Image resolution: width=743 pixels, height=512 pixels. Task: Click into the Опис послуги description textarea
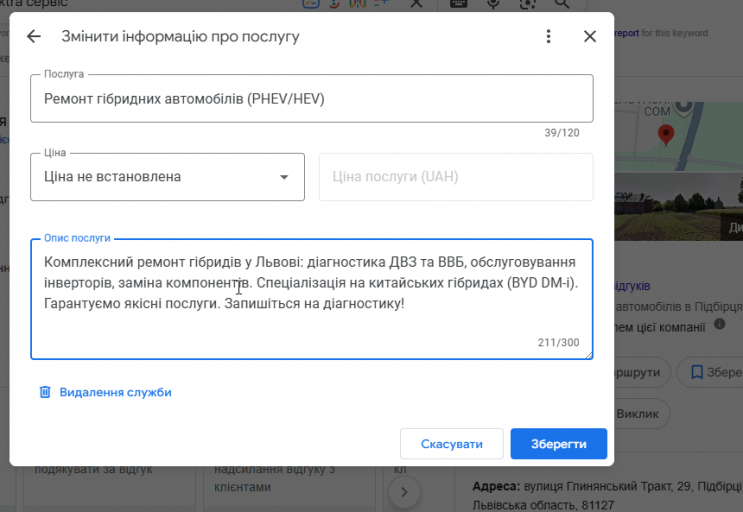tap(312, 299)
